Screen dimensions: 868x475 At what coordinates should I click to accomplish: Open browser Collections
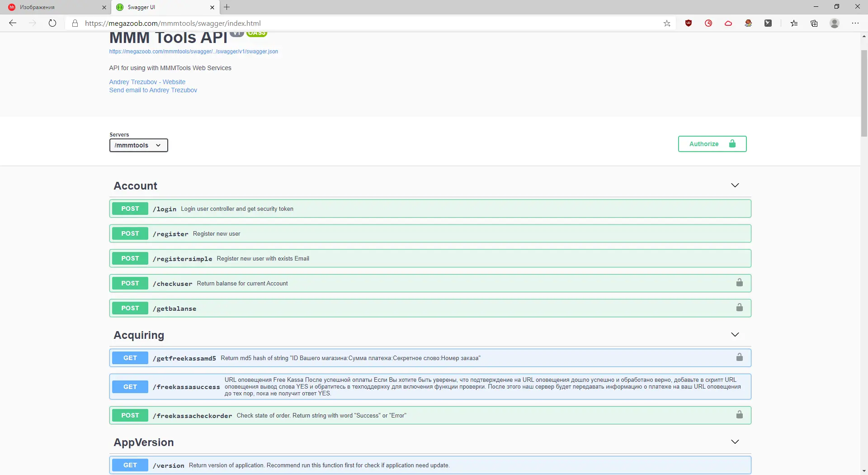[x=814, y=23]
